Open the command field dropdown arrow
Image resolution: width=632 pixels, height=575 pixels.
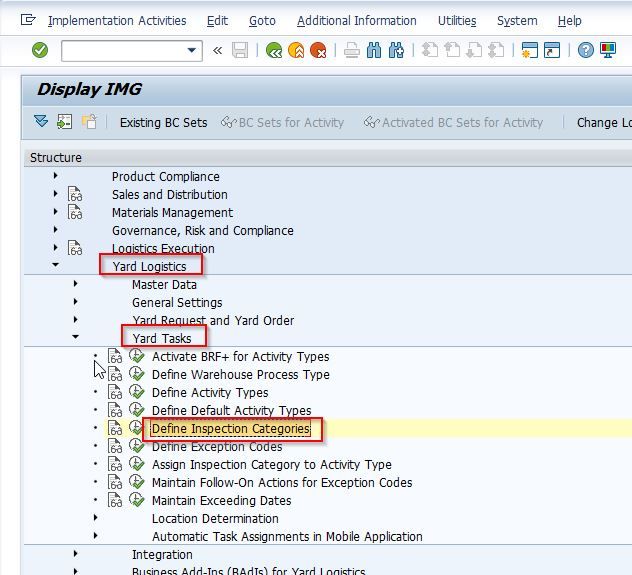(x=192, y=50)
